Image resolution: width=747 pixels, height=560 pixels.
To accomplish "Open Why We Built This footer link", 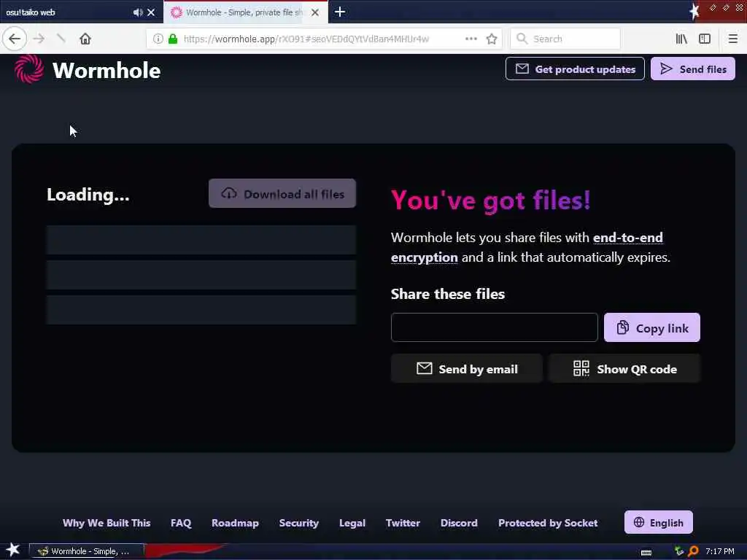I will point(107,523).
